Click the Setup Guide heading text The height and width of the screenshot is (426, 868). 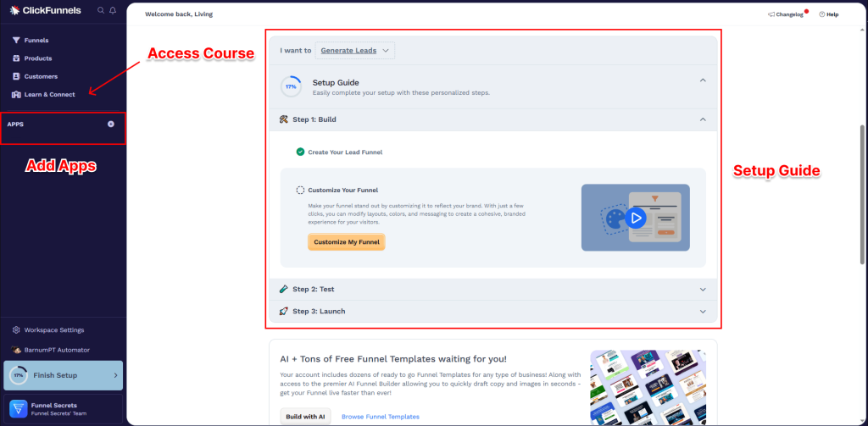(336, 82)
